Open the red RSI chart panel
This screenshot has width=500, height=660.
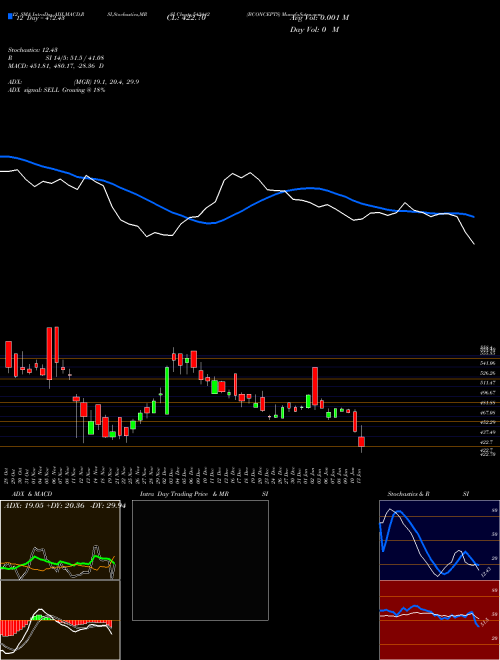(439, 620)
